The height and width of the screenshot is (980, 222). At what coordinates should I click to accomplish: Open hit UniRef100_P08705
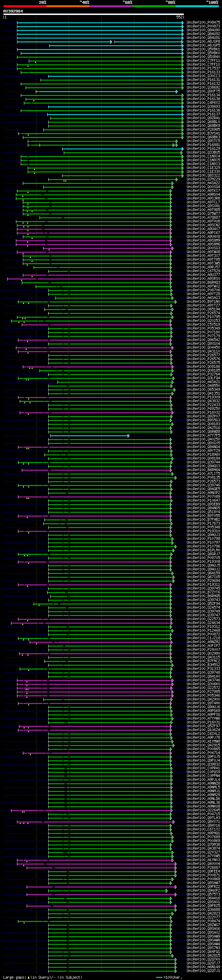pos(203,558)
